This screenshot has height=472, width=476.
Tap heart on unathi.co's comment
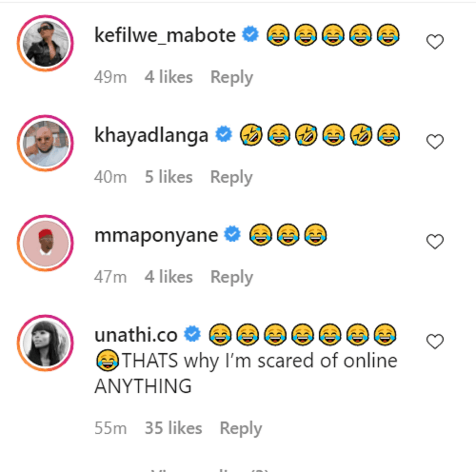[435, 342]
